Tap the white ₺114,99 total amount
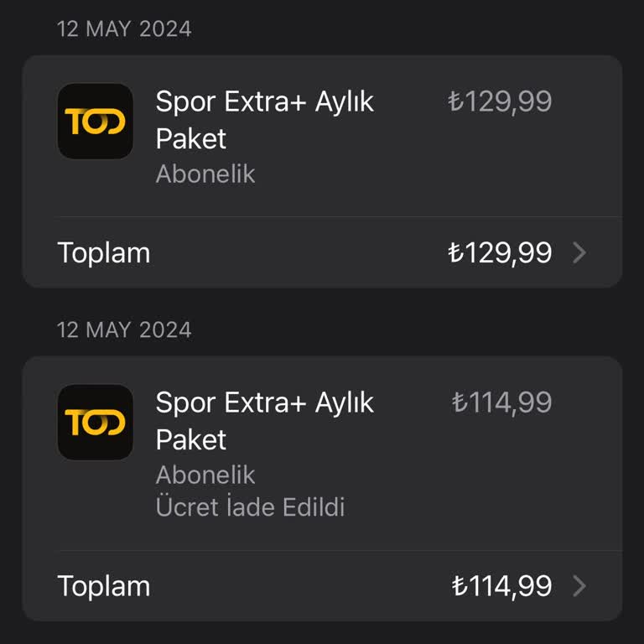644x644 pixels. click(x=501, y=586)
